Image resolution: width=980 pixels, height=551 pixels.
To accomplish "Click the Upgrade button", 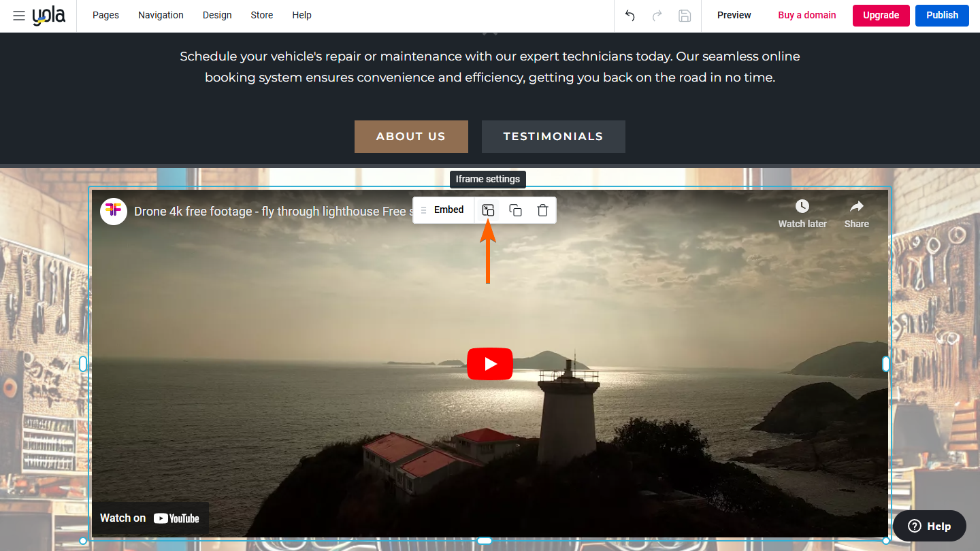I will [881, 15].
